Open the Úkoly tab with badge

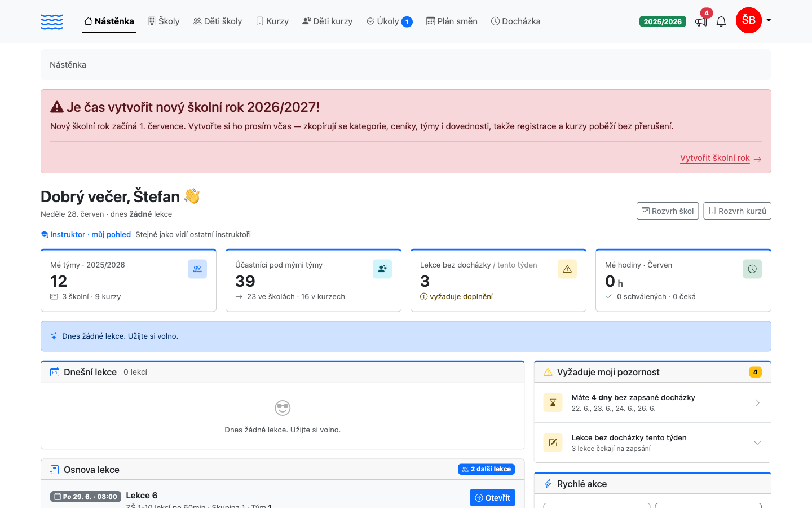[390, 21]
